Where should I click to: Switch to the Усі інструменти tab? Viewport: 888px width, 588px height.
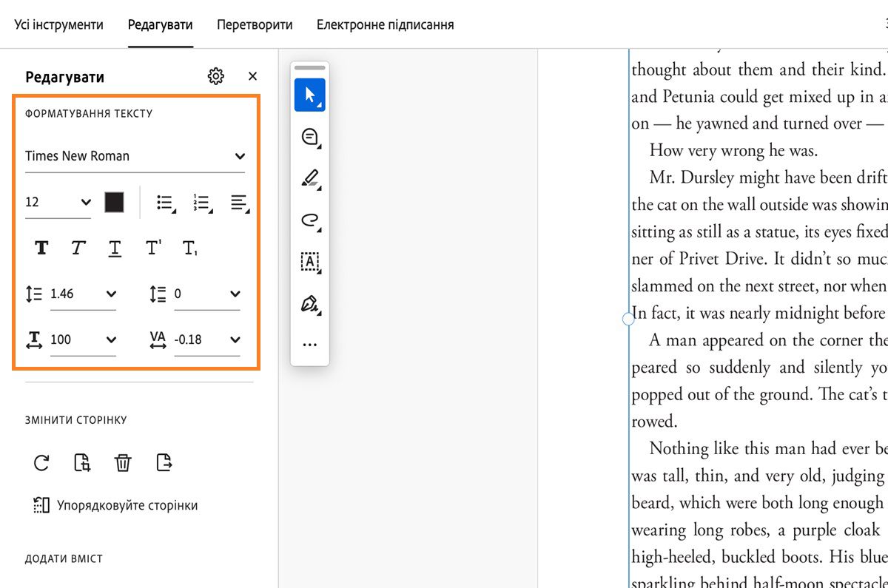(x=59, y=24)
